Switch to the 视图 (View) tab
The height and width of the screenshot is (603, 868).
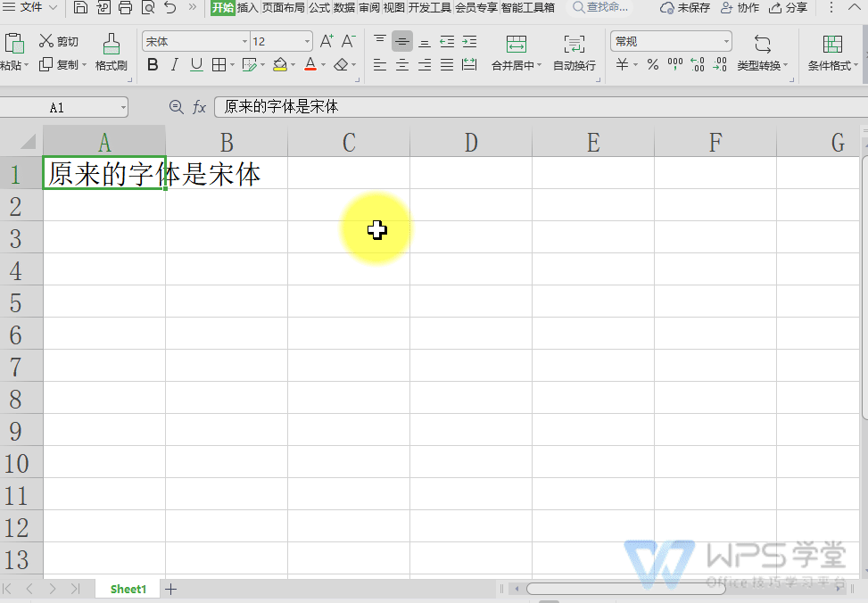tap(393, 8)
